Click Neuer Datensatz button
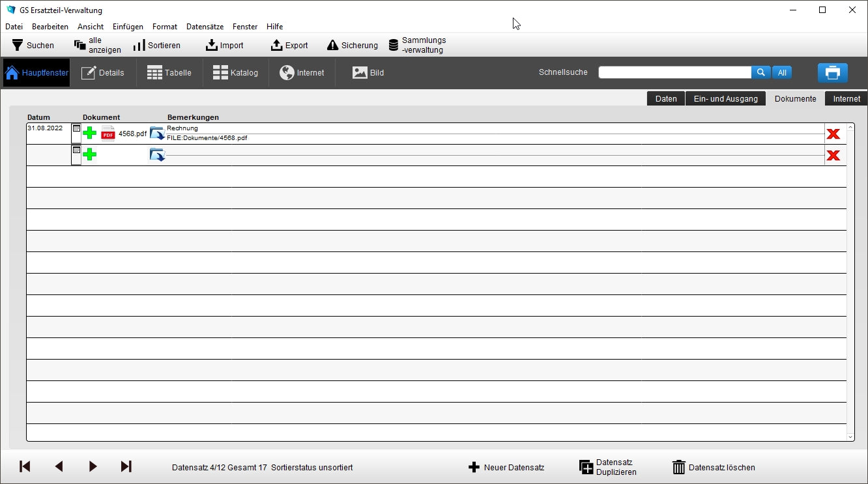Screen dimensions: 868x484 click(506, 468)
